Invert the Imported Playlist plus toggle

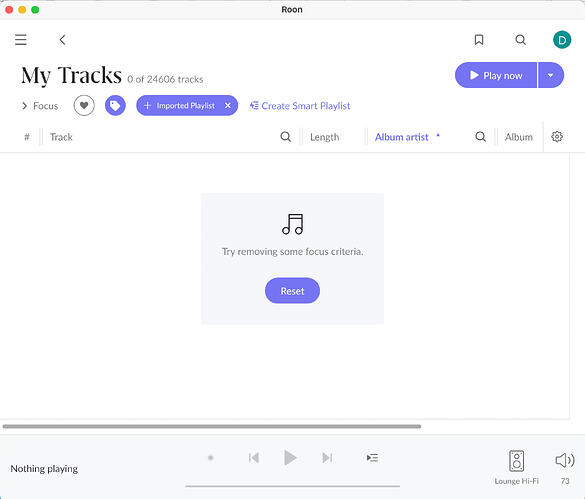point(147,106)
